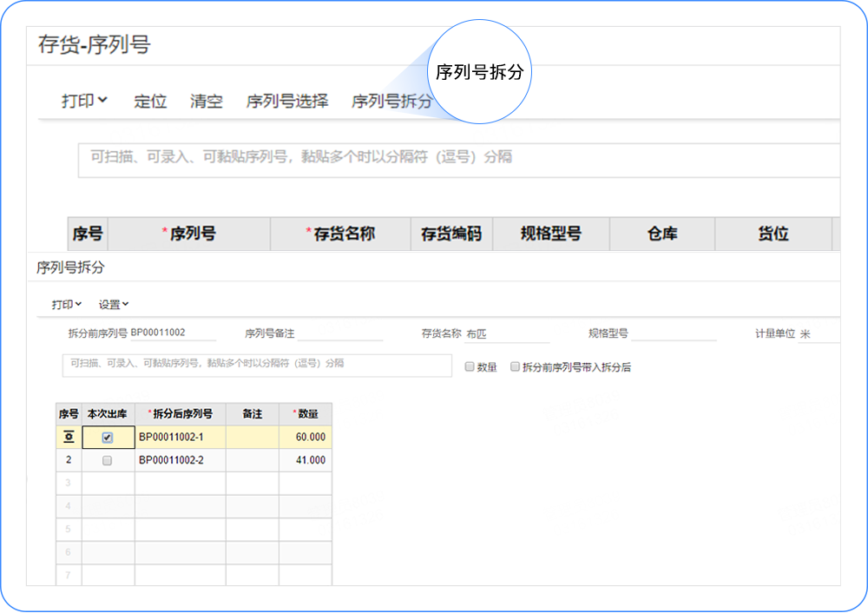Uncheck 本次出库 for BP00011002-1
Screen dimensions: 868x613
tap(108, 438)
